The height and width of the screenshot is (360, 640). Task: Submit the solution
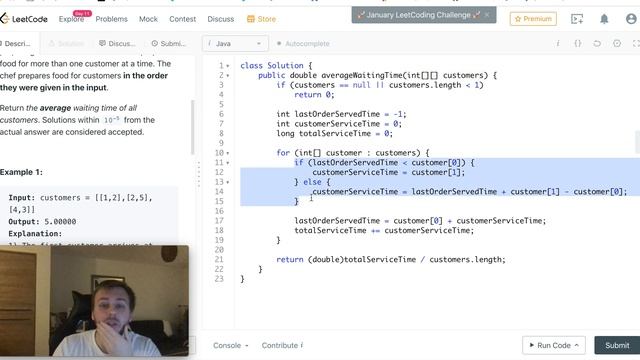617,345
